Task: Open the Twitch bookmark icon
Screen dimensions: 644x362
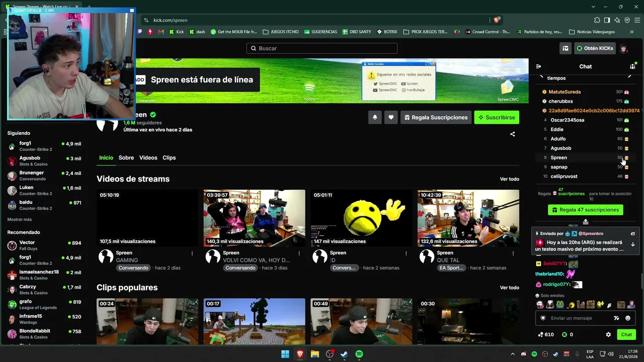Action: (x=140, y=32)
